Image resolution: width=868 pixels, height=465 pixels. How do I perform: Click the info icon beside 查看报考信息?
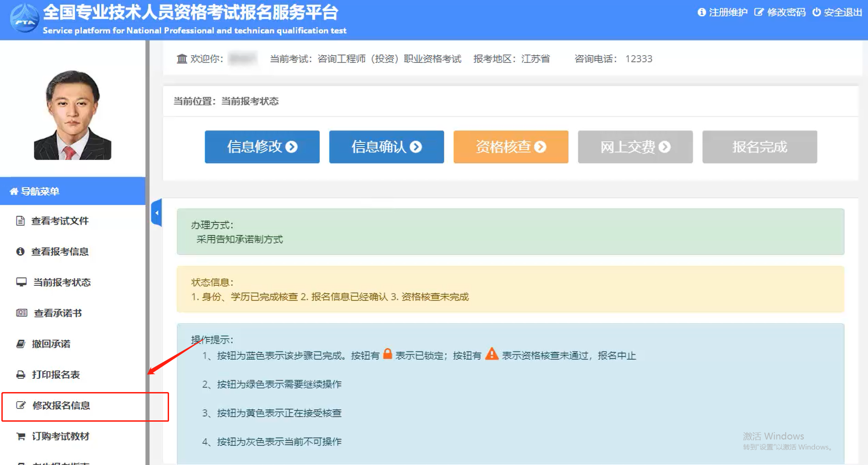click(x=21, y=252)
